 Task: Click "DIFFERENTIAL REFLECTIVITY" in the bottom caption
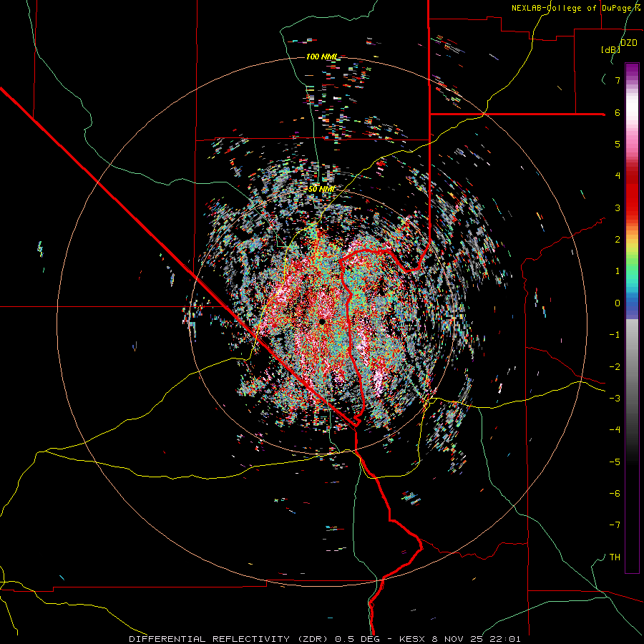click(209, 639)
